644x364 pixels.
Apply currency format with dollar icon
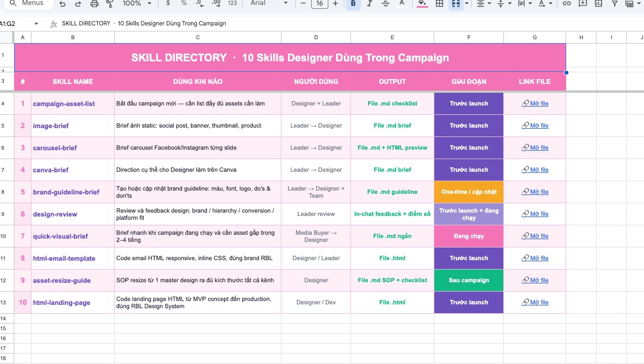168,3
